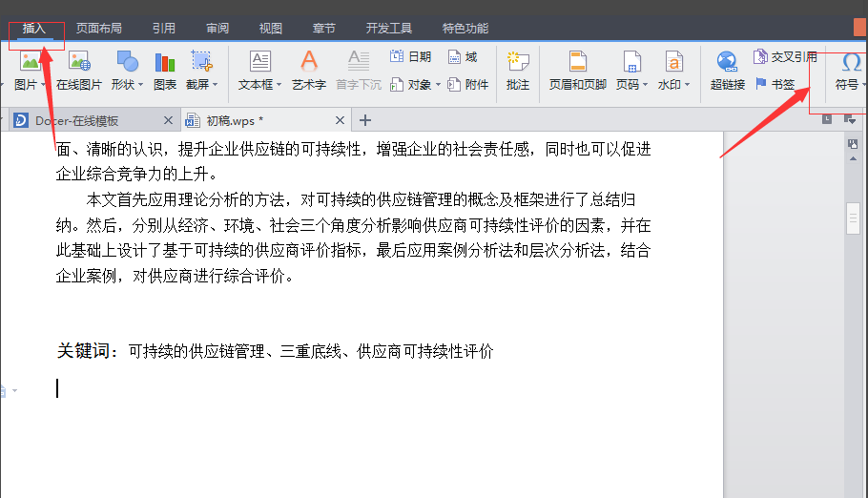
Task: Expand the 水印 dropdown arrow
Action: coord(687,85)
